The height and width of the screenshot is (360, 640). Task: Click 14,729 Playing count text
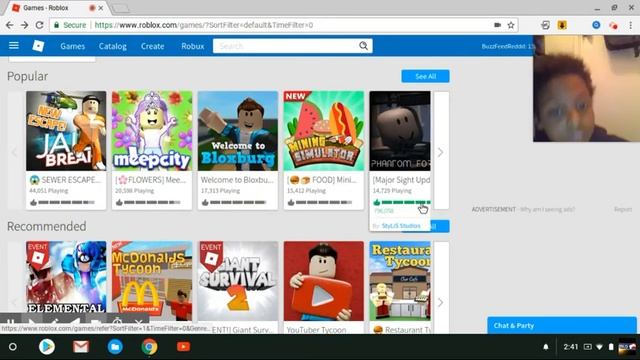(392, 191)
